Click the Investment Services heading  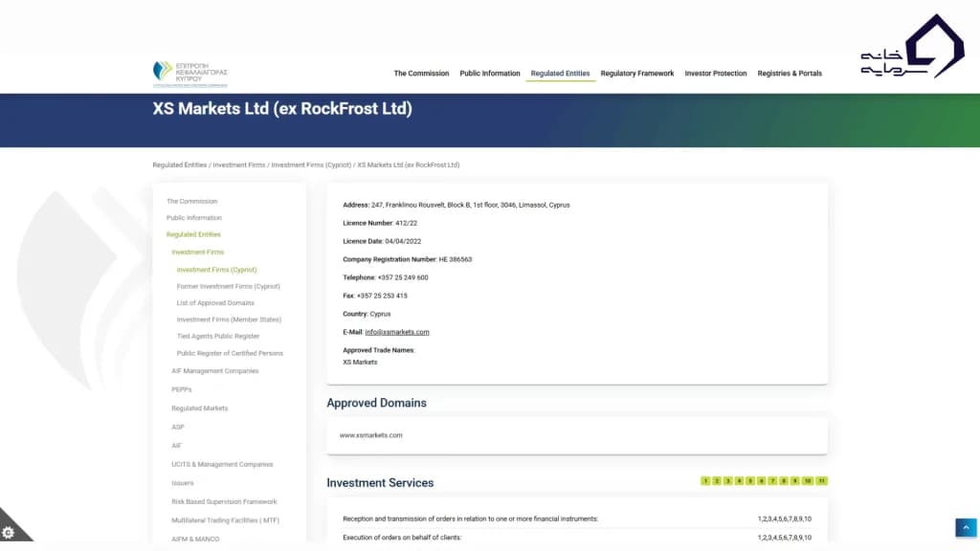click(x=380, y=483)
